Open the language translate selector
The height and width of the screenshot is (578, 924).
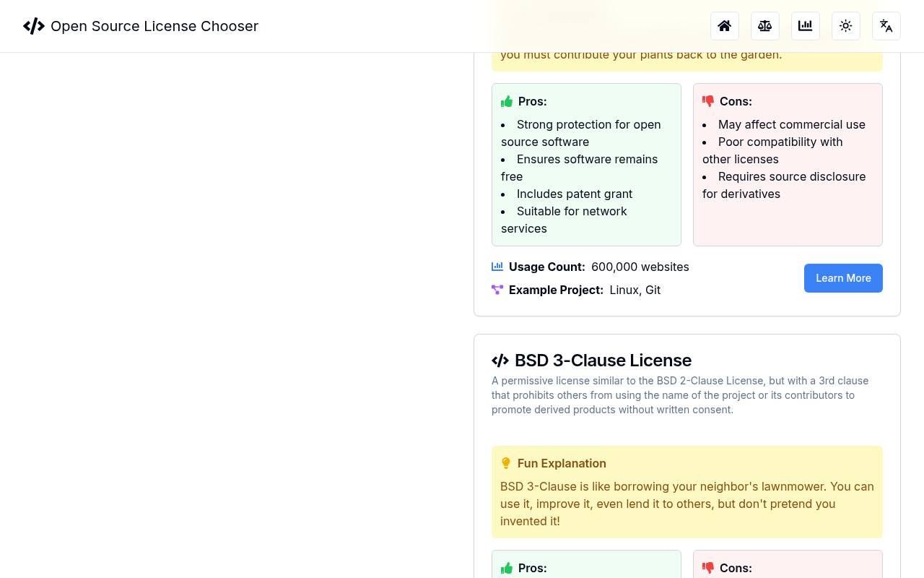(x=886, y=26)
